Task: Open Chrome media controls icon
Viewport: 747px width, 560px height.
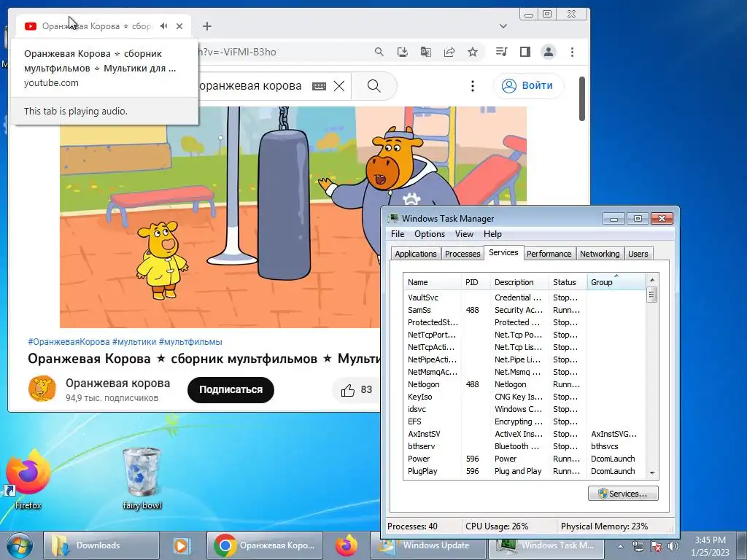Action: 502,52
